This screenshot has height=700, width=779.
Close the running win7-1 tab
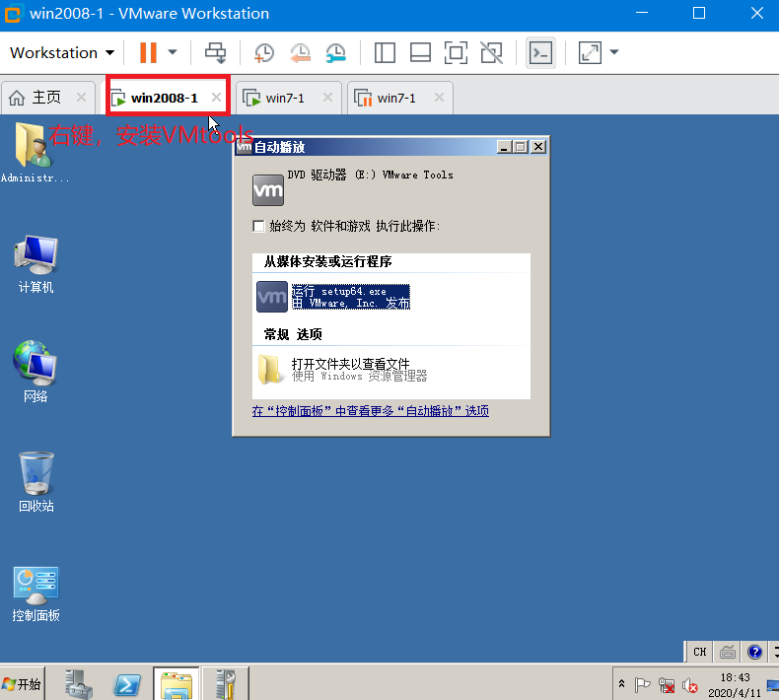(x=327, y=98)
